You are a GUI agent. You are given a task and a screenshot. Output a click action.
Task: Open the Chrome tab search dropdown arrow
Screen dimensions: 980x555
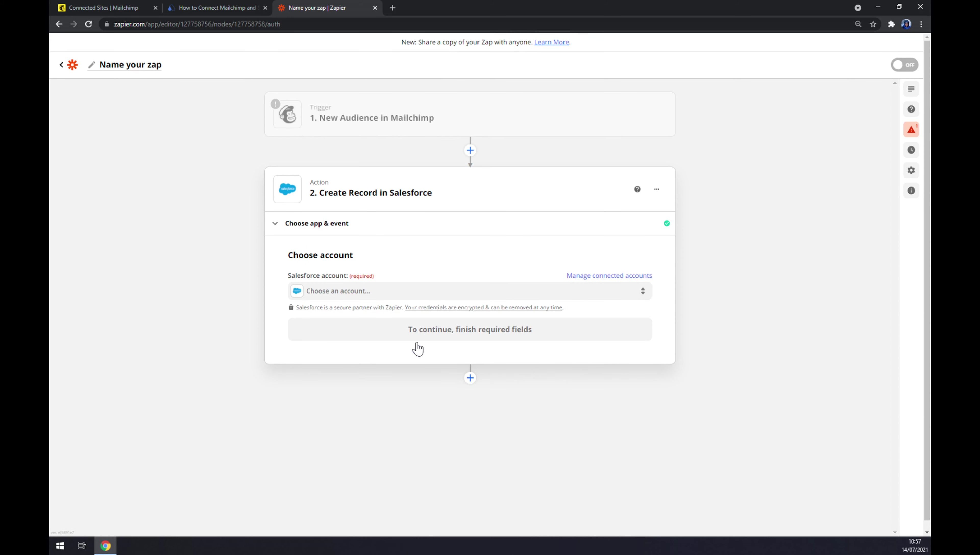pyautogui.click(x=857, y=8)
